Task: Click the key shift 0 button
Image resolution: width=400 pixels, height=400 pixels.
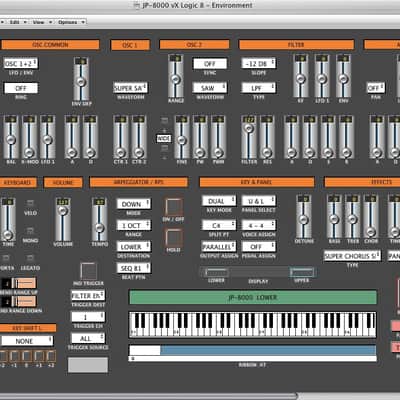Action: pos(26,356)
